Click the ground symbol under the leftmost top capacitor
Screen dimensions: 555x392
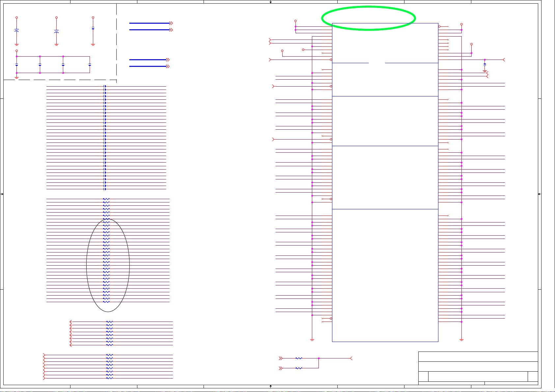16,44
